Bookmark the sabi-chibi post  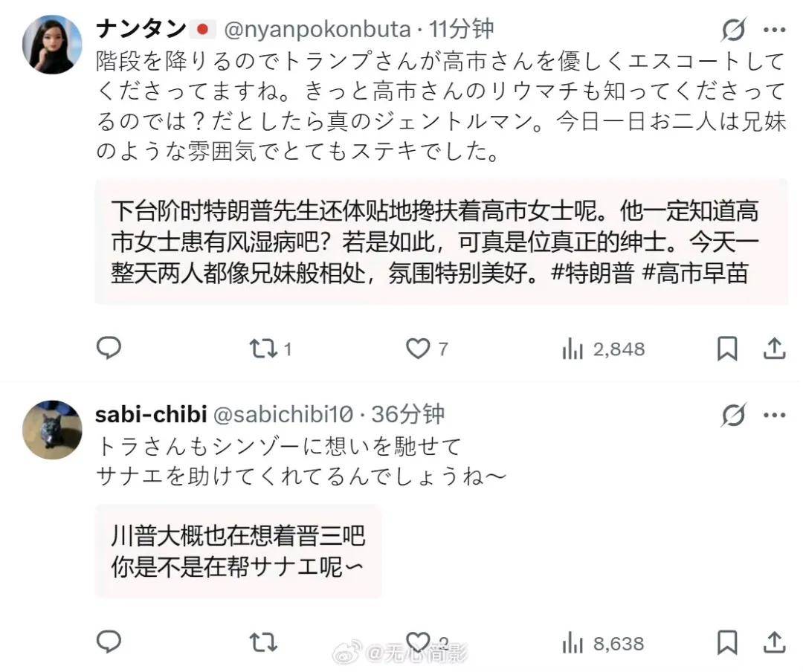click(x=726, y=642)
